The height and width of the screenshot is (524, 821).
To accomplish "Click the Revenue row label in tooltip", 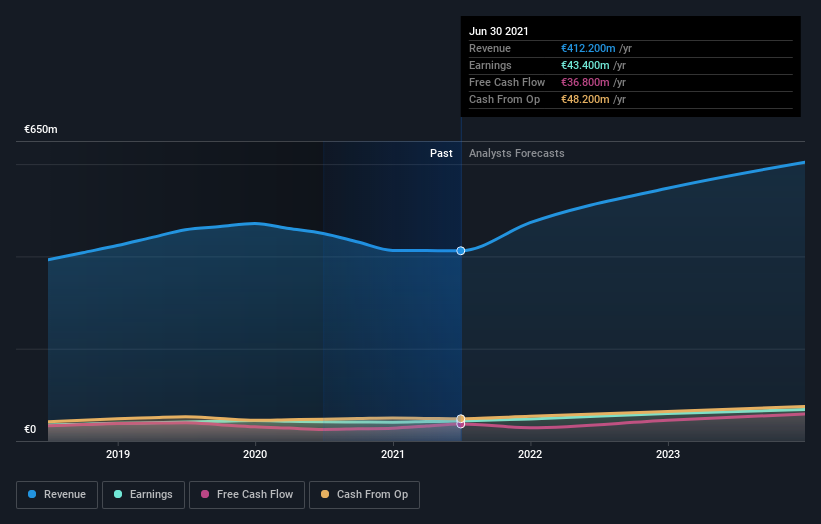I will 490,48.
